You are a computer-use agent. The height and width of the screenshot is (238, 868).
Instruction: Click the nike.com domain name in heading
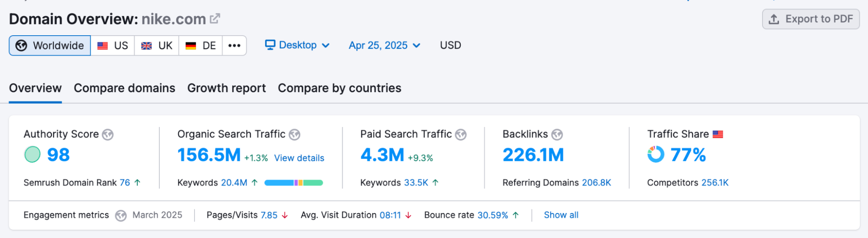174,19
